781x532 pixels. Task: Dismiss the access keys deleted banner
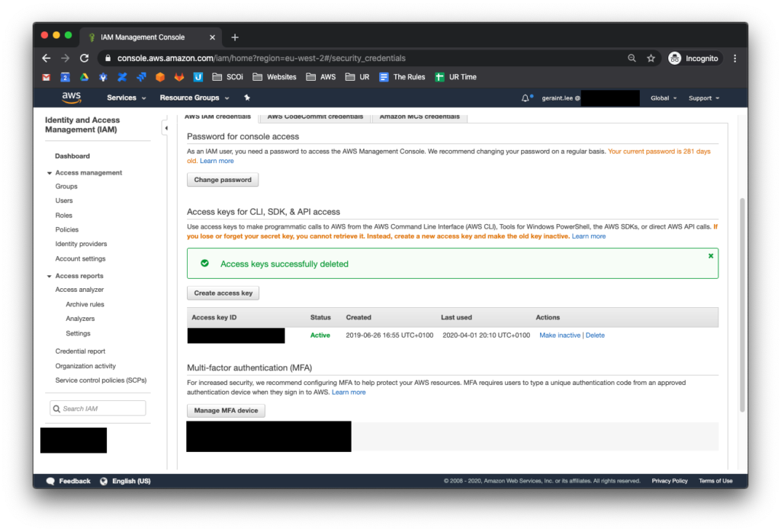(x=711, y=256)
